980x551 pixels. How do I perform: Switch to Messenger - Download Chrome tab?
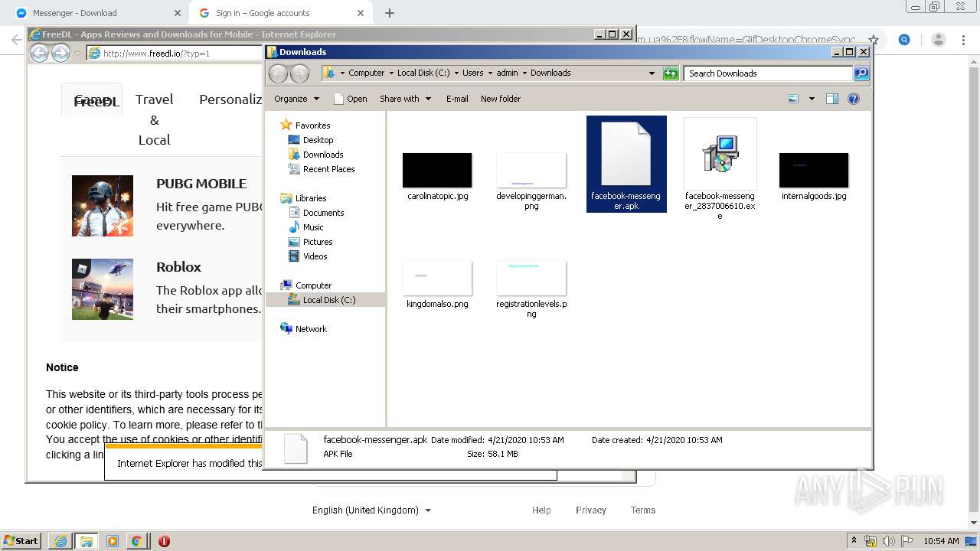tap(97, 13)
